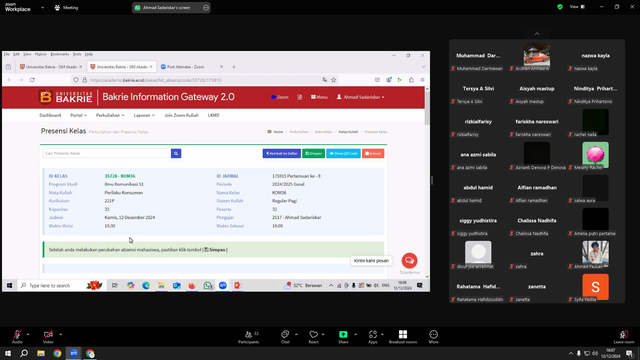
Task: Open a new tab with the plus icon
Action: click(x=233, y=67)
